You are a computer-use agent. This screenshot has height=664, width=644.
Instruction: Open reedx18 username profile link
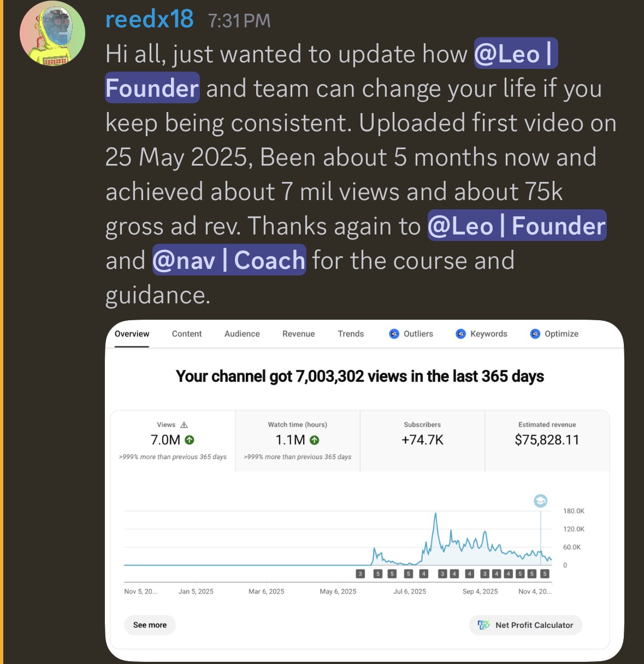tap(149, 19)
